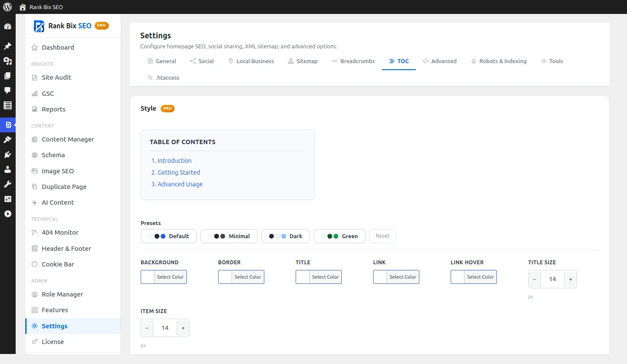Open the Plugins plug icon
Screen dimensions: 627x364
[7, 155]
